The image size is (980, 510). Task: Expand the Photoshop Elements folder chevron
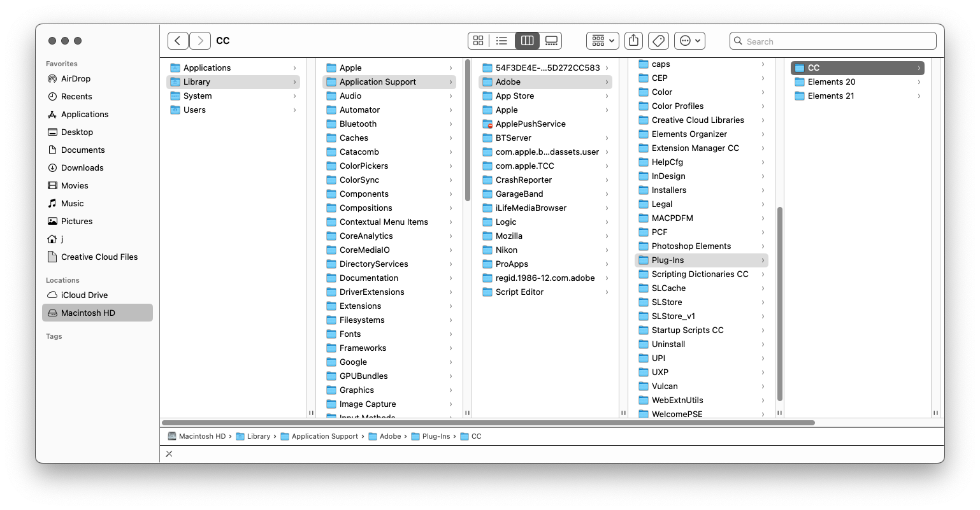(763, 246)
